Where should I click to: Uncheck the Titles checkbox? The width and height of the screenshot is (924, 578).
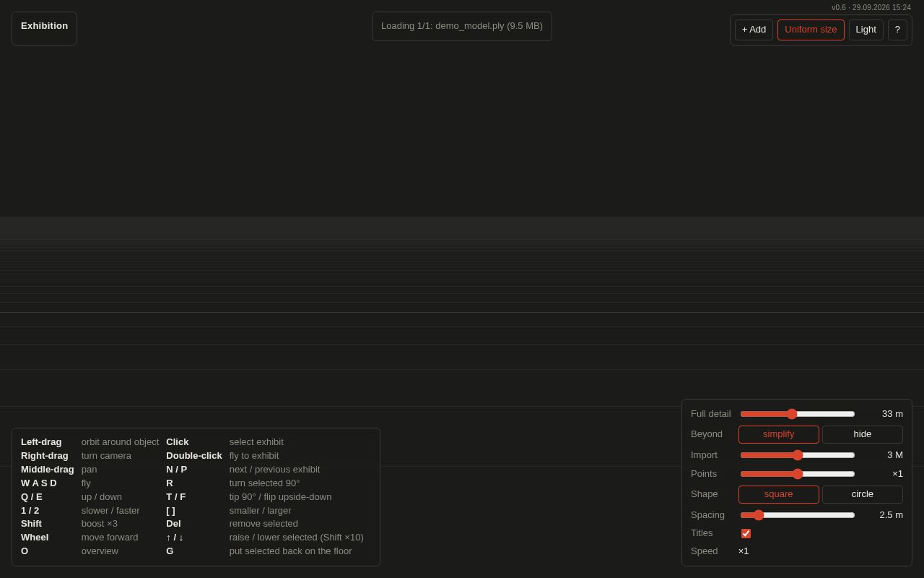point(746,533)
